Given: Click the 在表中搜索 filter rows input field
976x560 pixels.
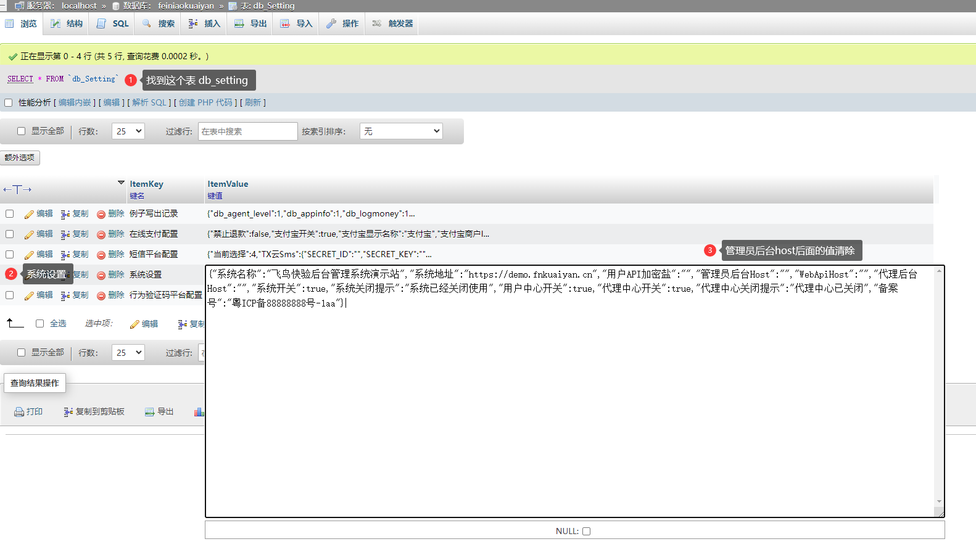Looking at the screenshot, I should (247, 131).
